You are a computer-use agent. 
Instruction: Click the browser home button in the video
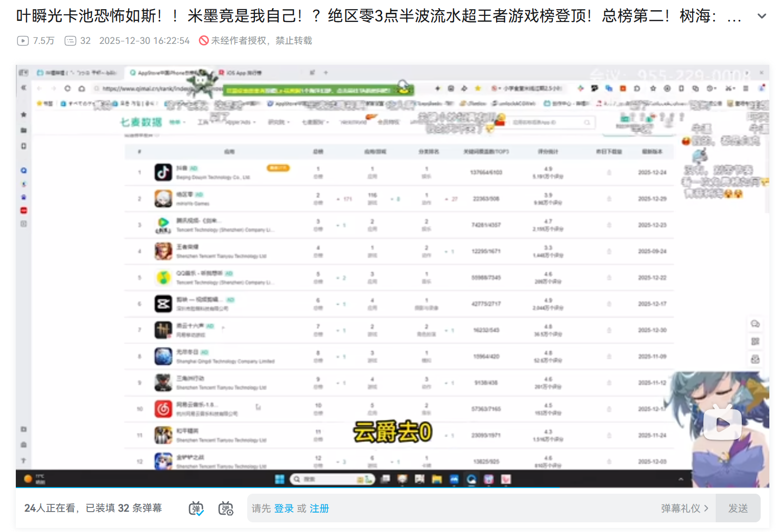pos(82,88)
